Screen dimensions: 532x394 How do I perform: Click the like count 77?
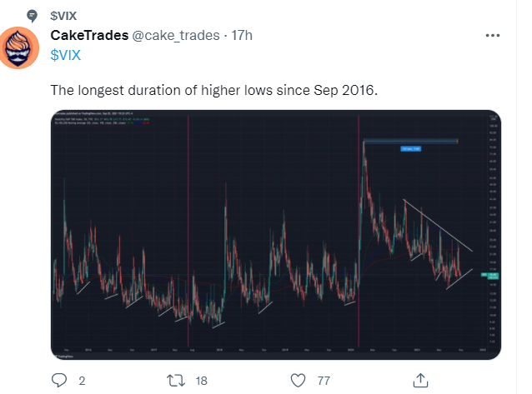tap(324, 381)
